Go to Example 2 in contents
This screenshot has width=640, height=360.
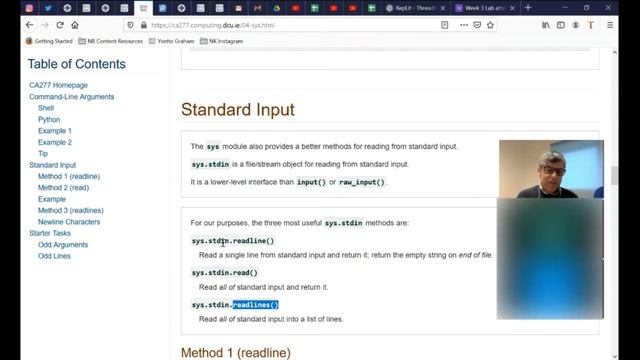click(x=55, y=142)
